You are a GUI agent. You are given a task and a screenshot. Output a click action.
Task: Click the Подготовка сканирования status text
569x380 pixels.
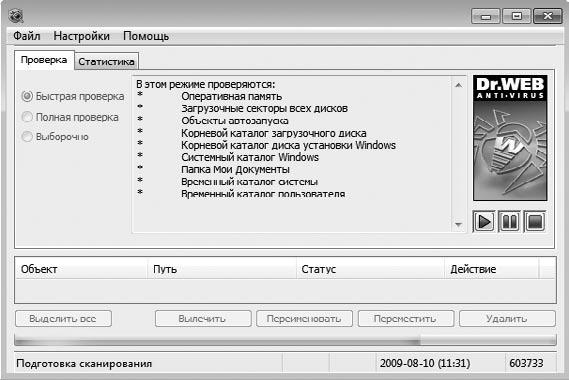84,363
